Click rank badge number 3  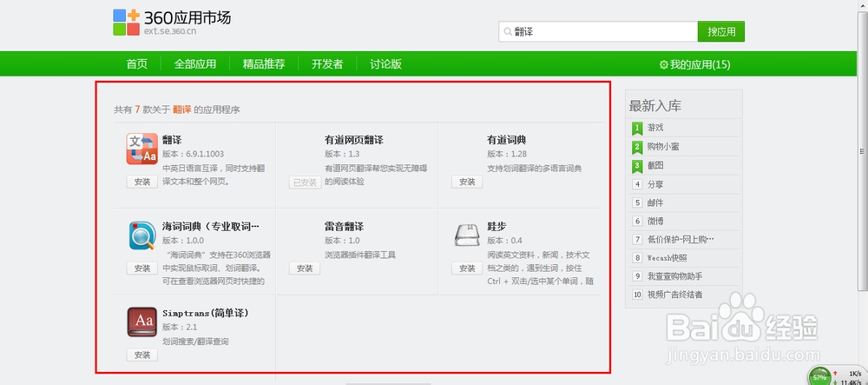tap(637, 166)
